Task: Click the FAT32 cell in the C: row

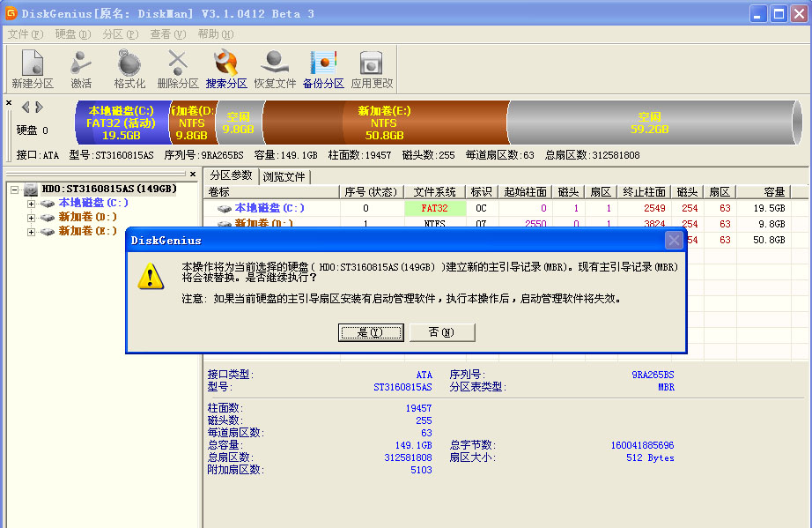Action: pos(434,208)
